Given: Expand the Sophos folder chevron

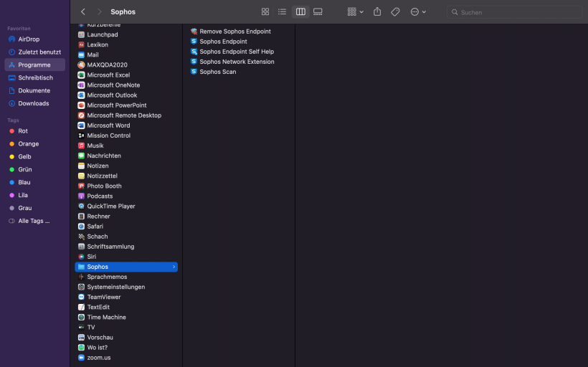Looking at the screenshot, I should pyautogui.click(x=174, y=267).
